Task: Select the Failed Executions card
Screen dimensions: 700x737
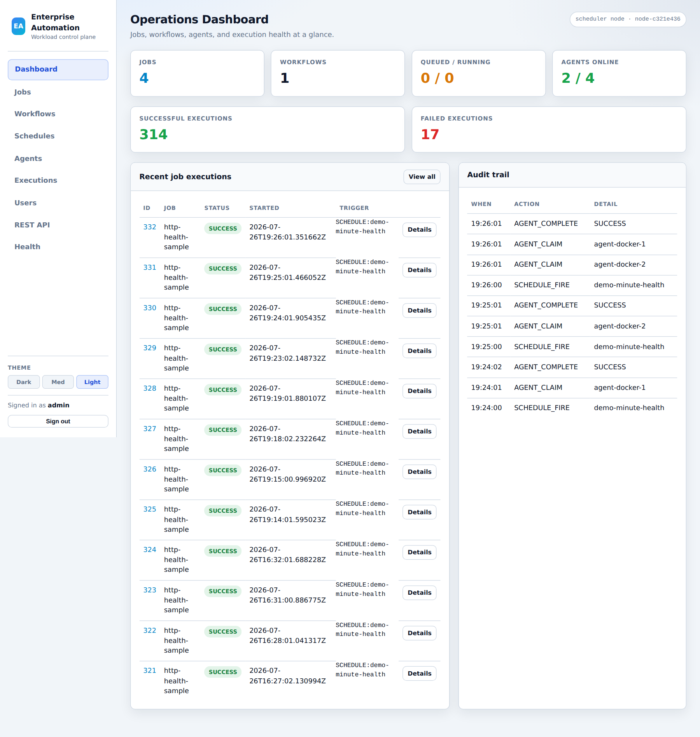Action: (x=549, y=129)
